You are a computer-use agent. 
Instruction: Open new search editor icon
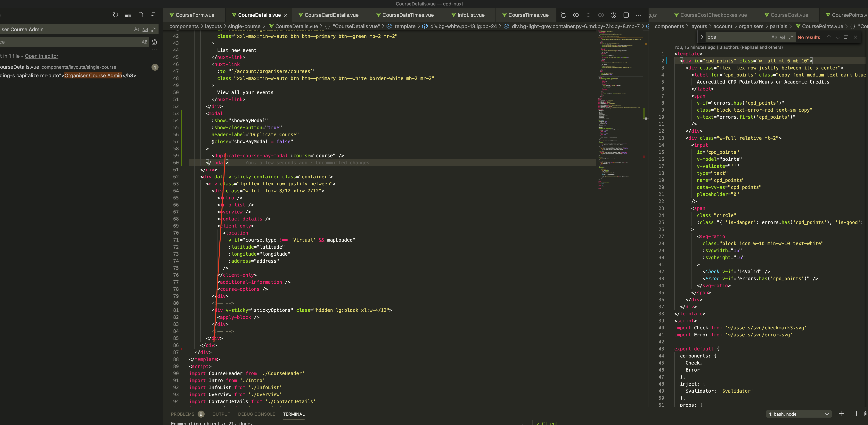(x=141, y=15)
